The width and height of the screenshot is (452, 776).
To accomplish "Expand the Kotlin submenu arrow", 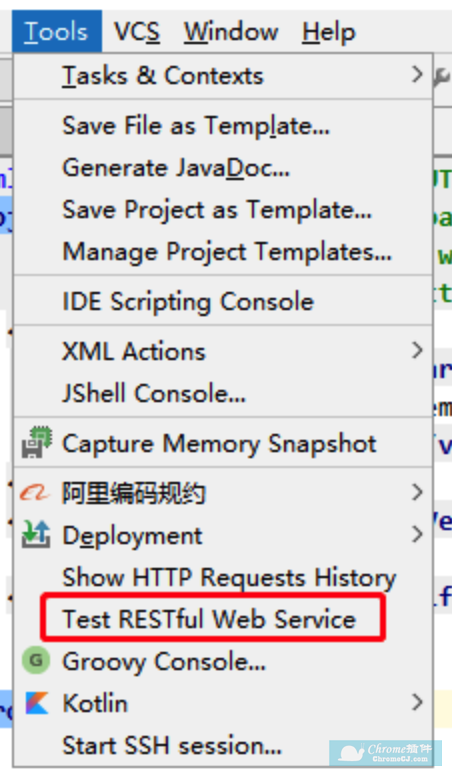I will 418,702.
